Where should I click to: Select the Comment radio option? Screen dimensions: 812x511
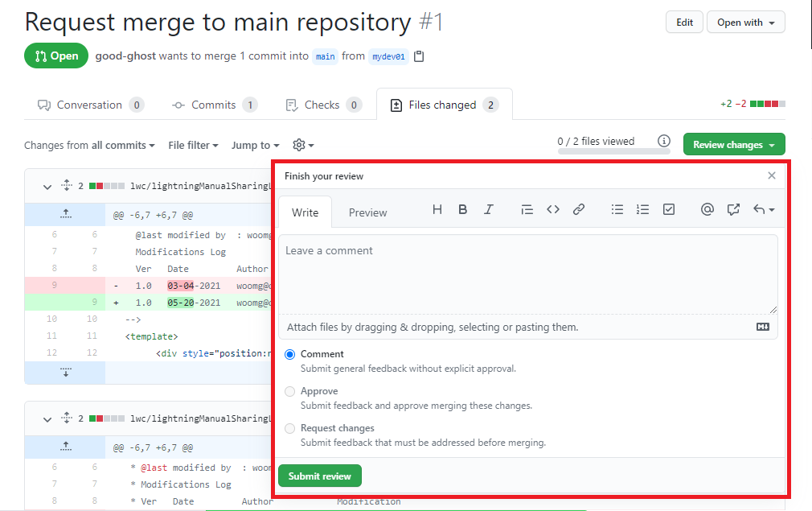[289, 354]
